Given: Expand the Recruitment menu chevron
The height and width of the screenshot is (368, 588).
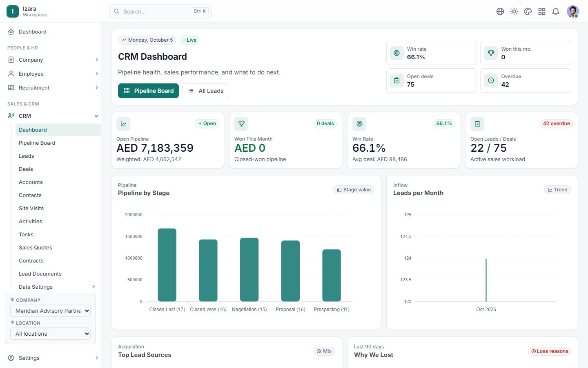Looking at the screenshot, I should click(x=97, y=88).
